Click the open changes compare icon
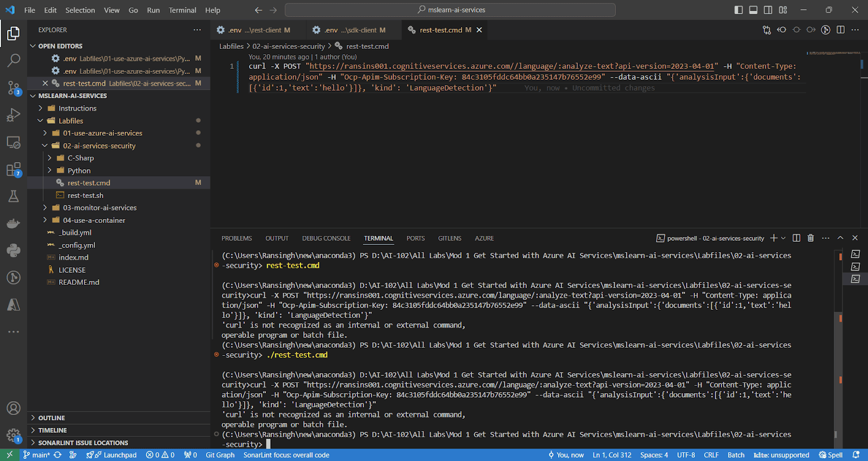 click(x=767, y=30)
